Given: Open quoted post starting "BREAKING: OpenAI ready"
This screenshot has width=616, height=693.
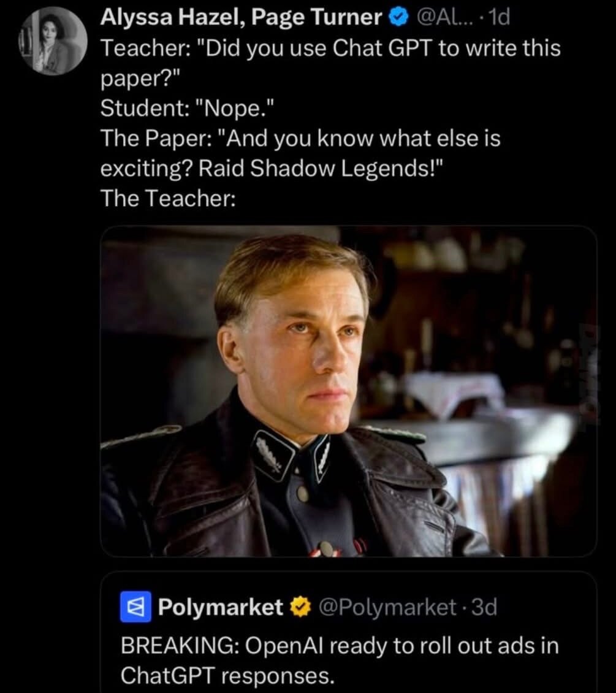Looking at the screenshot, I should (x=339, y=645).
